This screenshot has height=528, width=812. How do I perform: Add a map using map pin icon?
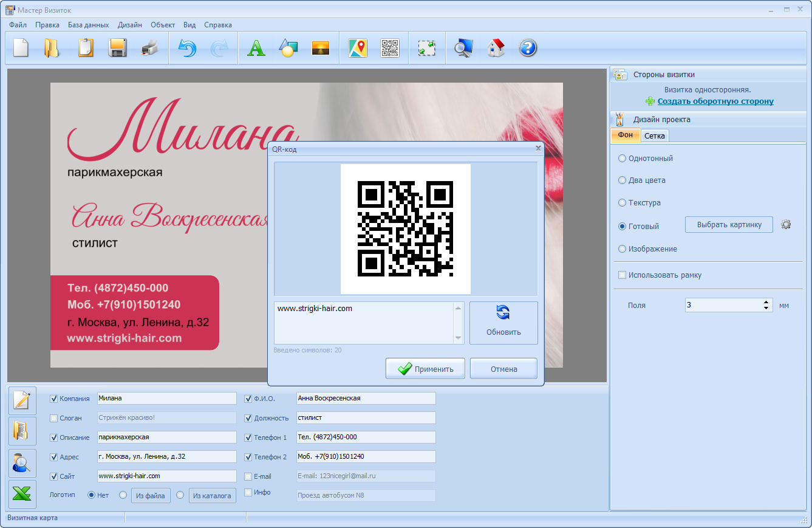pos(358,47)
